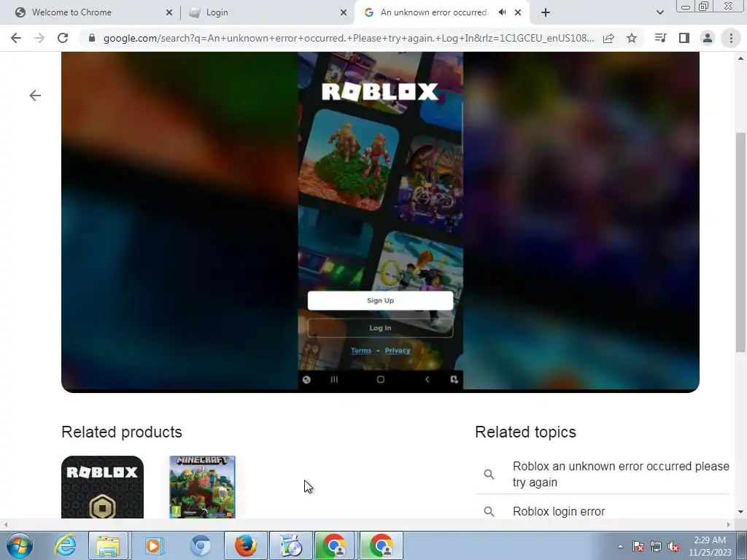Click the vertical scrollbar thumb
The image size is (747, 560).
(740, 242)
